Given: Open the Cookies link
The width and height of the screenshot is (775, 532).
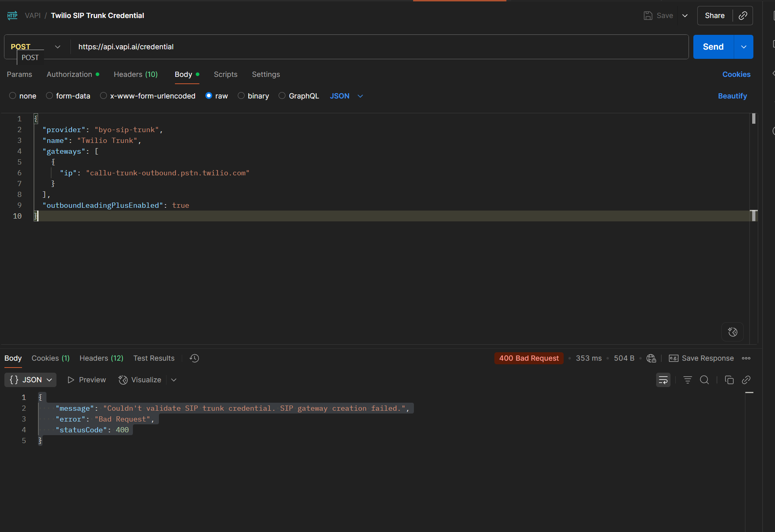Looking at the screenshot, I should [x=736, y=74].
